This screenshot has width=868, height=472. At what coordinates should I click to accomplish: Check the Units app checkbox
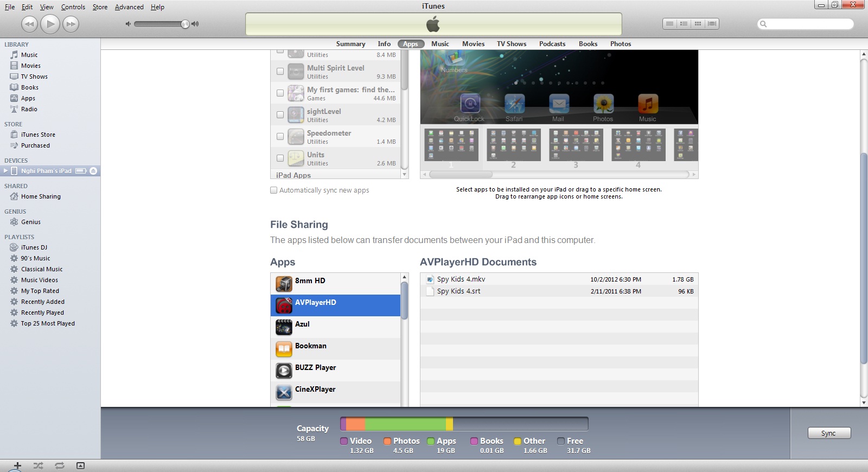[x=280, y=158]
